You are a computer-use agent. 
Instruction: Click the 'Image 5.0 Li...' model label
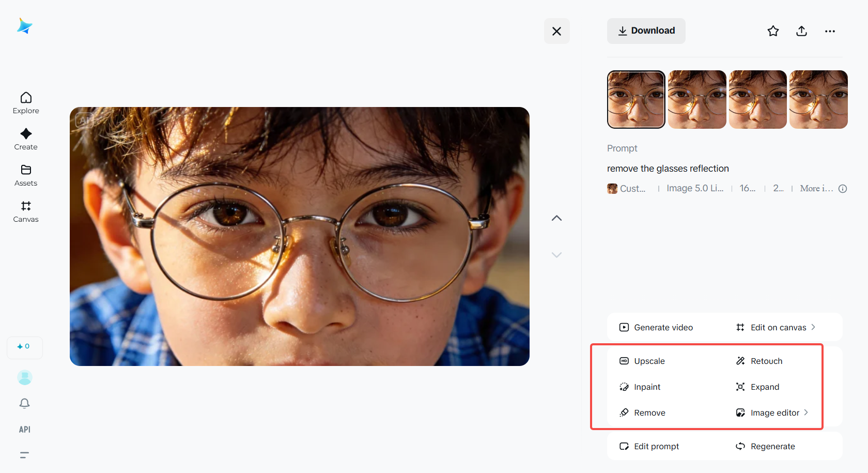click(695, 189)
